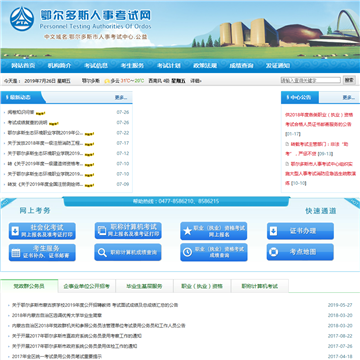Open 机构简介 navigation item
The width and height of the screenshot is (360, 360).
point(59,66)
